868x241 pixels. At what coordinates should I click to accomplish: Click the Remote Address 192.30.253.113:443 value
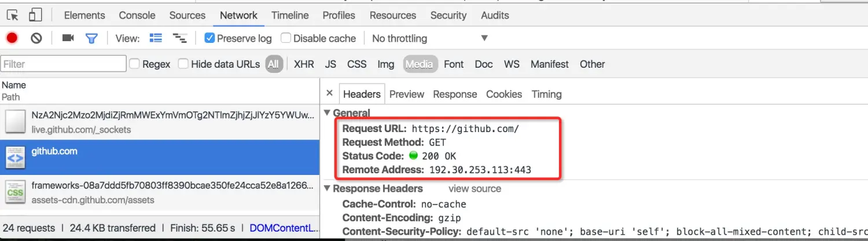point(480,170)
